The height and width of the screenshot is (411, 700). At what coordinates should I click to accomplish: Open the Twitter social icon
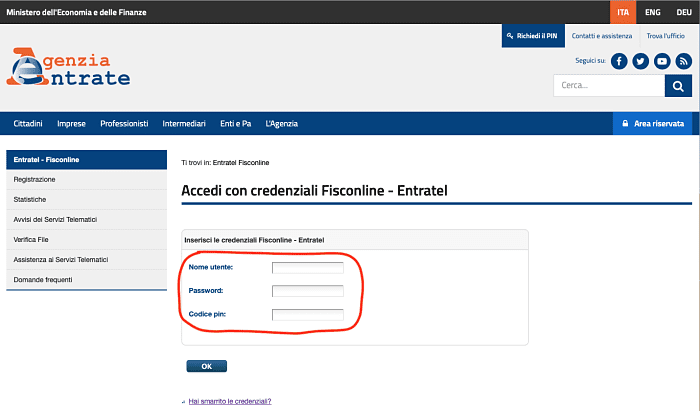pyautogui.click(x=641, y=61)
